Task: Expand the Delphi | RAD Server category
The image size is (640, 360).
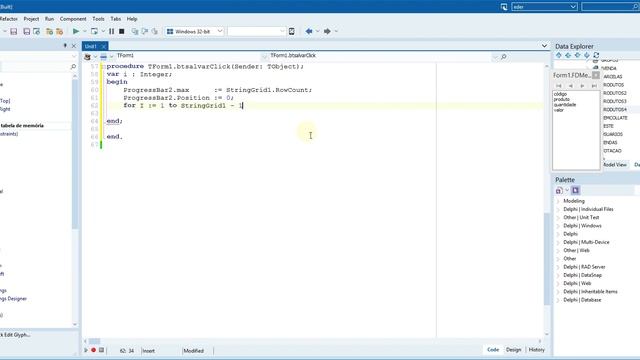Action: [558, 267]
